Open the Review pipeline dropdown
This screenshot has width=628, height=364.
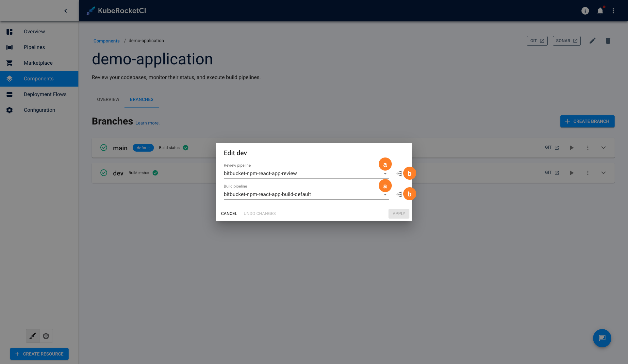coord(385,174)
